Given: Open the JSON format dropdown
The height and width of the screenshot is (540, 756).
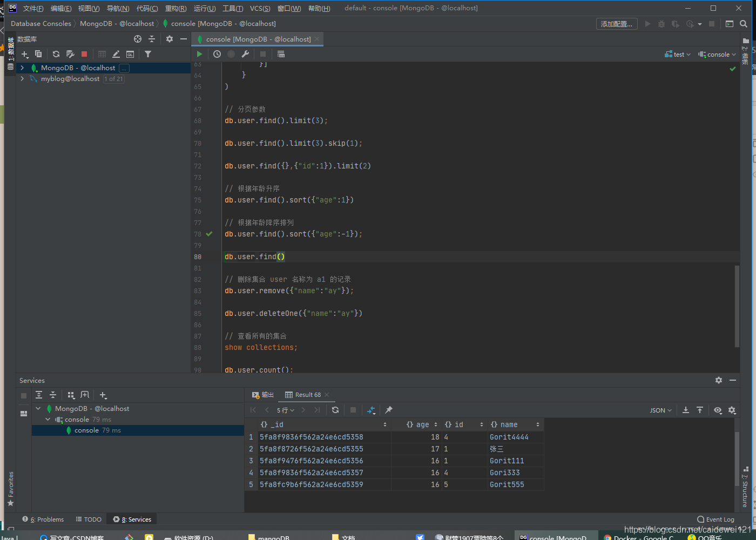Looking at the screenshot, I should (660, 410).
